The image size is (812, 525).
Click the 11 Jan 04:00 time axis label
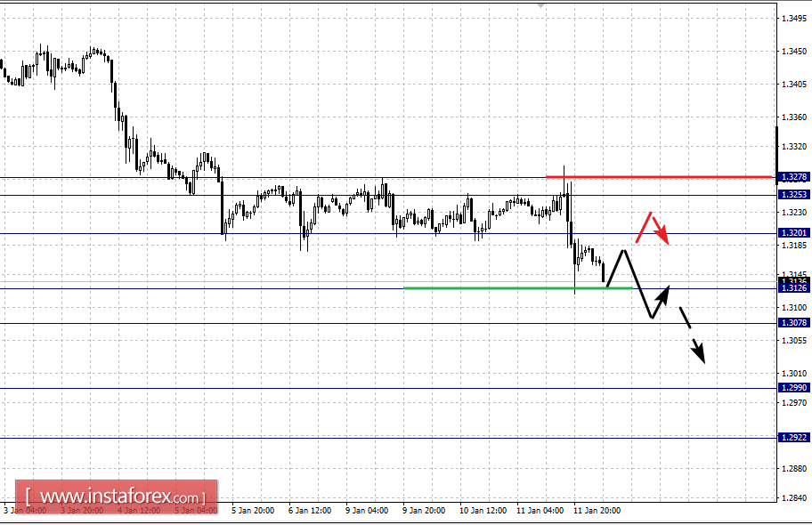540,511
